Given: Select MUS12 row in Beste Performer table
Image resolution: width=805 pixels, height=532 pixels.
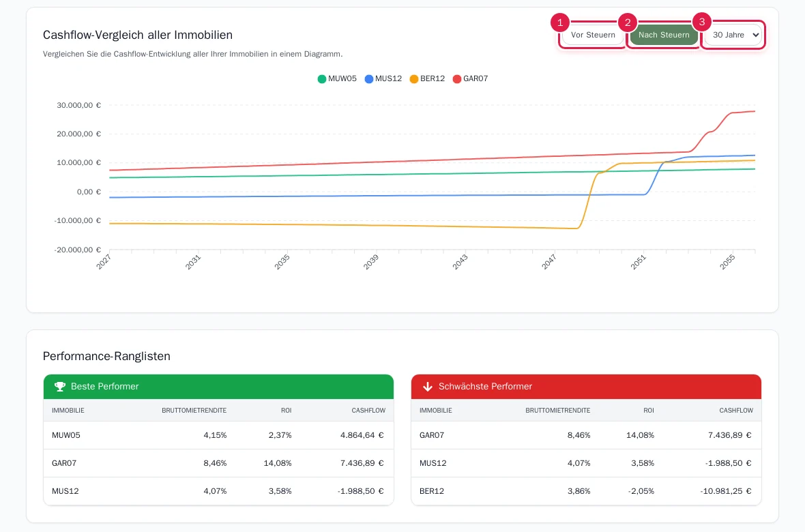Looking at the screenshot, I should pyautogui.click(x=219, y=491).
